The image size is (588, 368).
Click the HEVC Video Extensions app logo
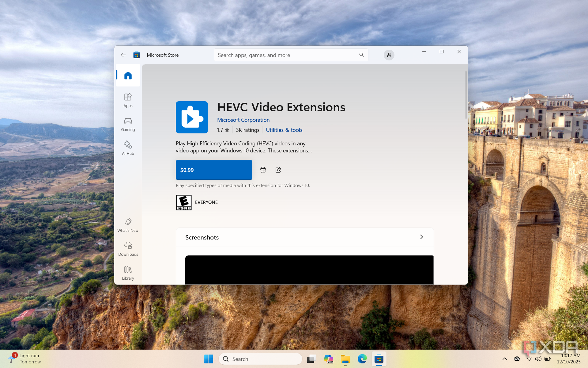[x=192, y=117]
